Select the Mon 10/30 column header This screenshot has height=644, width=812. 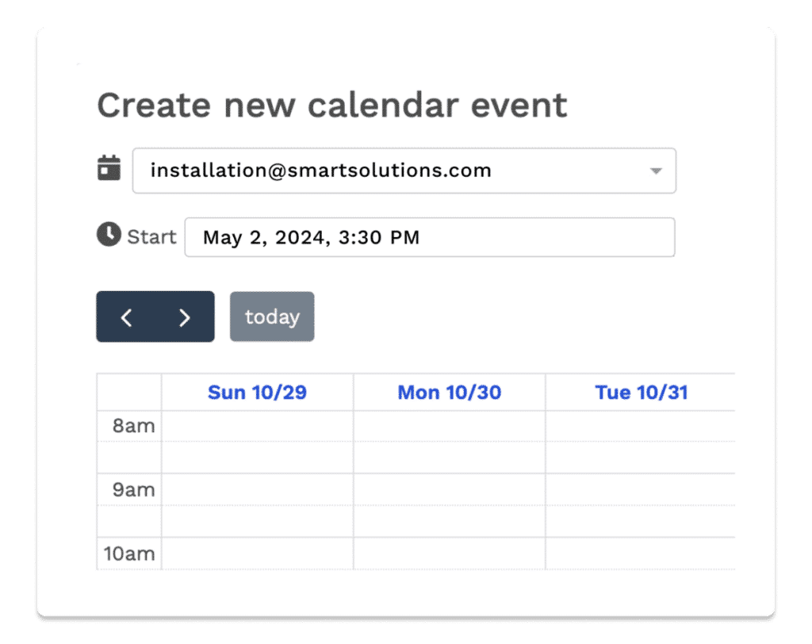coord(450,393)
